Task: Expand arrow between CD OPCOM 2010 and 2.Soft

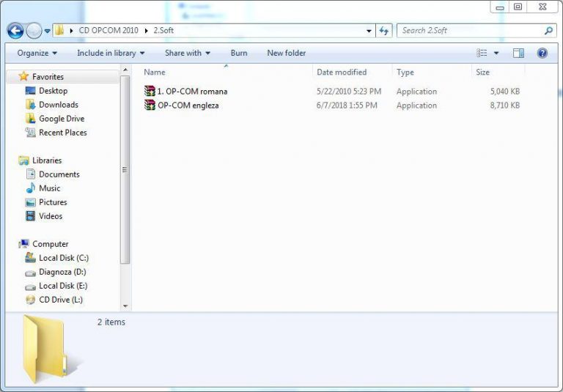Action: point(146,31)
